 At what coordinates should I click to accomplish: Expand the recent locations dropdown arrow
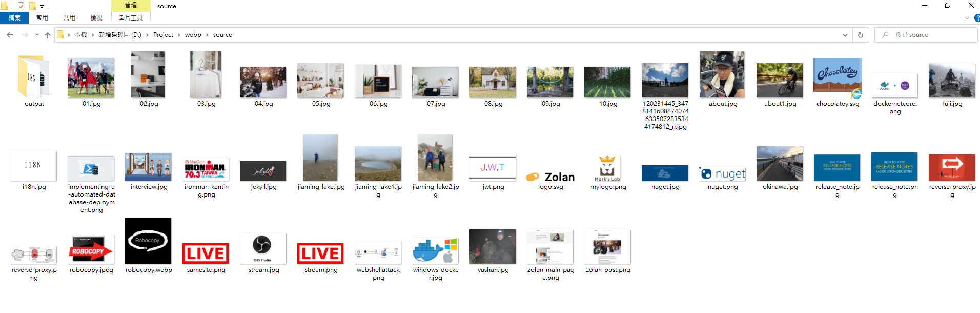point(37,35)
